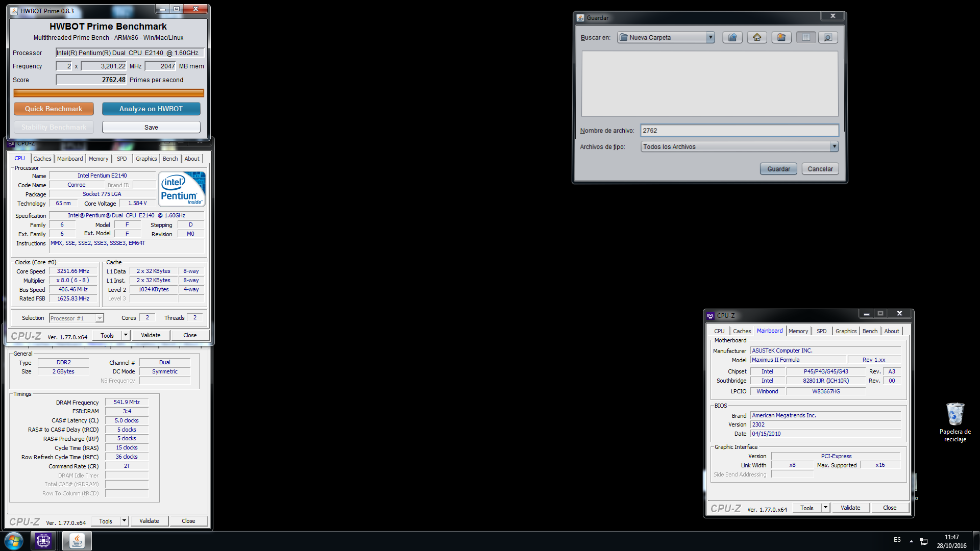Click the Java icon in Guardar title bar
The height and width of the screenshot is (551, 980).
(x=580, y=18)
